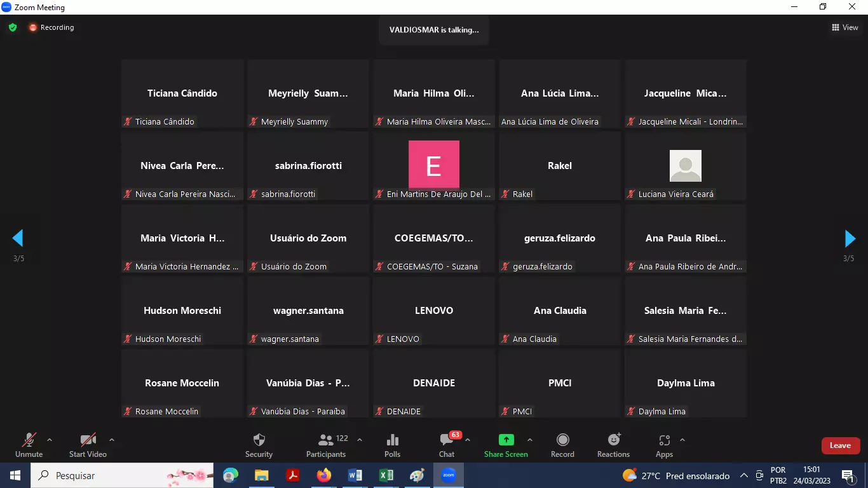Open Paint from taskbar
Screen dimensions: 868x488
tap(417, 475)
